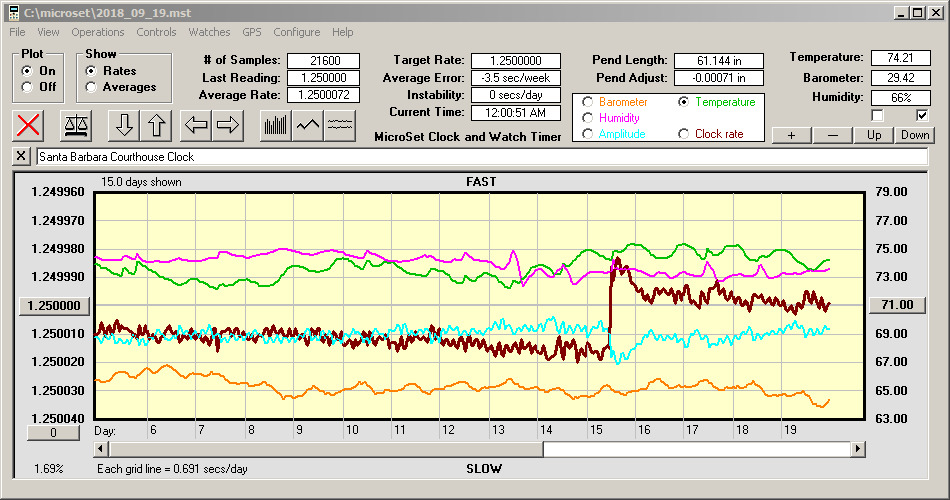Click the plus (+) scale button
The image size is (950, 500).
point(791,135)
